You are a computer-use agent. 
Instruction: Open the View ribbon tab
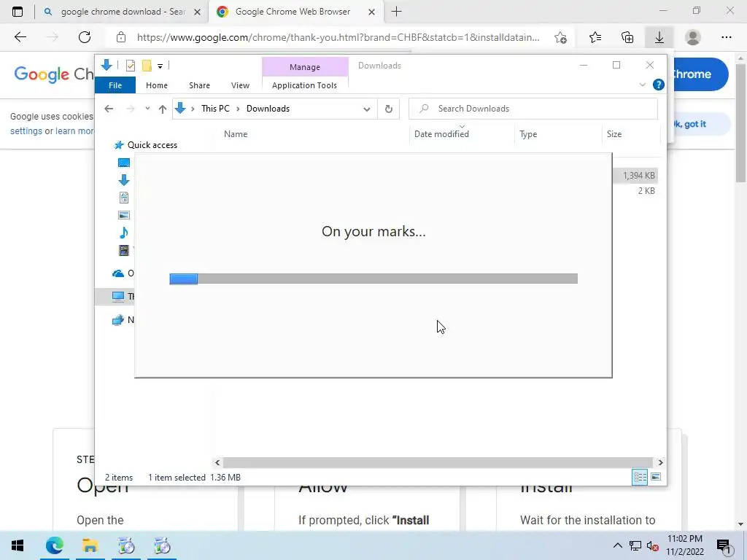coord(240,85)
